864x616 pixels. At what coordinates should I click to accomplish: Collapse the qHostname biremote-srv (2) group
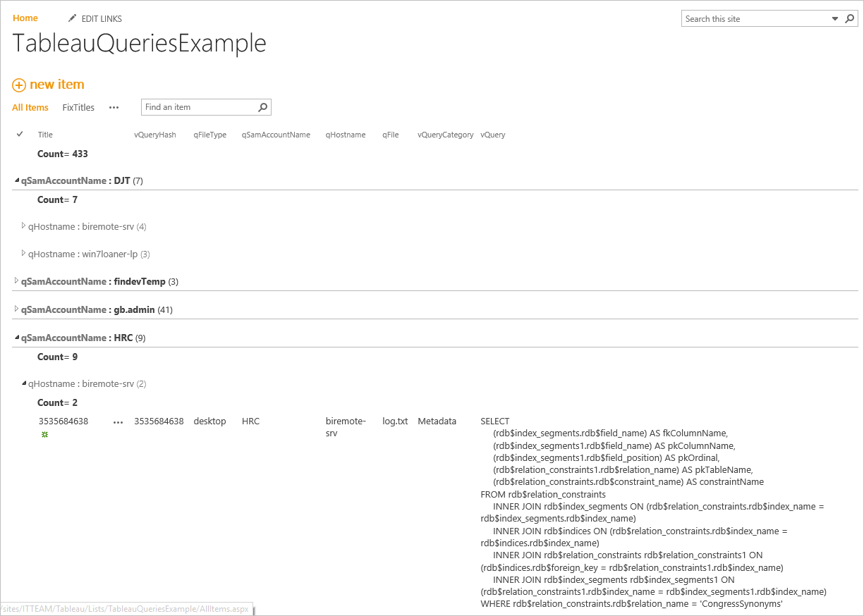24,384
